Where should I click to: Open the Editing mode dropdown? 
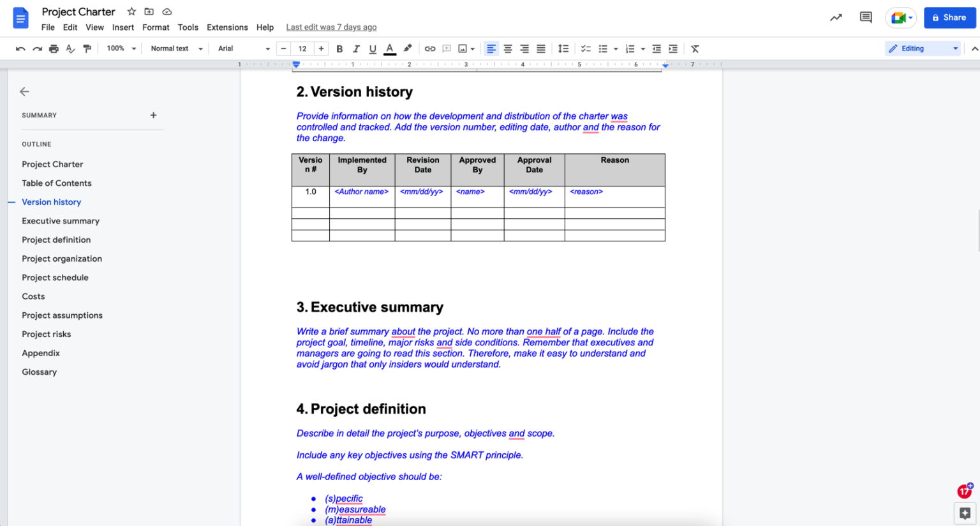click(922, 48)
